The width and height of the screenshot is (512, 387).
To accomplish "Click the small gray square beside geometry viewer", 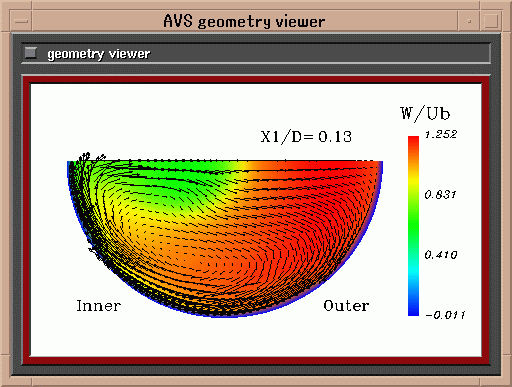I will 31,53.
